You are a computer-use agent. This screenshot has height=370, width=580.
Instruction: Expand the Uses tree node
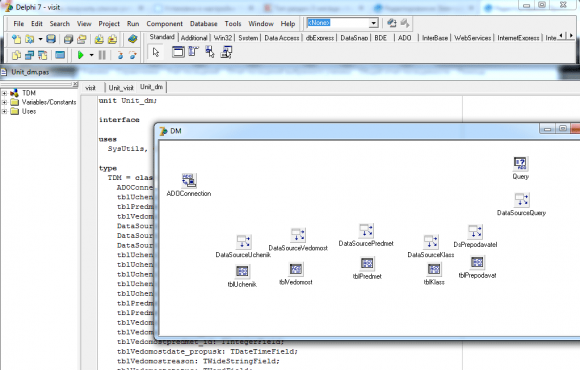pyautogui.click(x=4, y=111)
